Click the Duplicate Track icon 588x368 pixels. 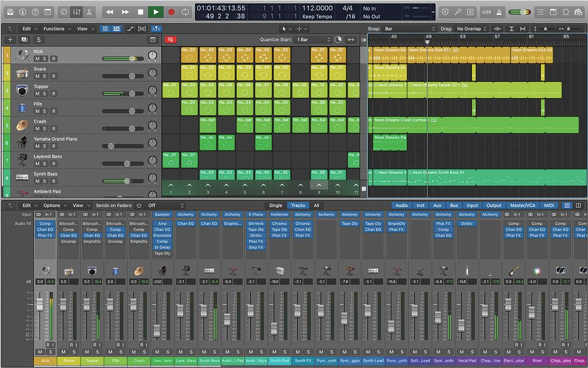click(x=24, y=39)
